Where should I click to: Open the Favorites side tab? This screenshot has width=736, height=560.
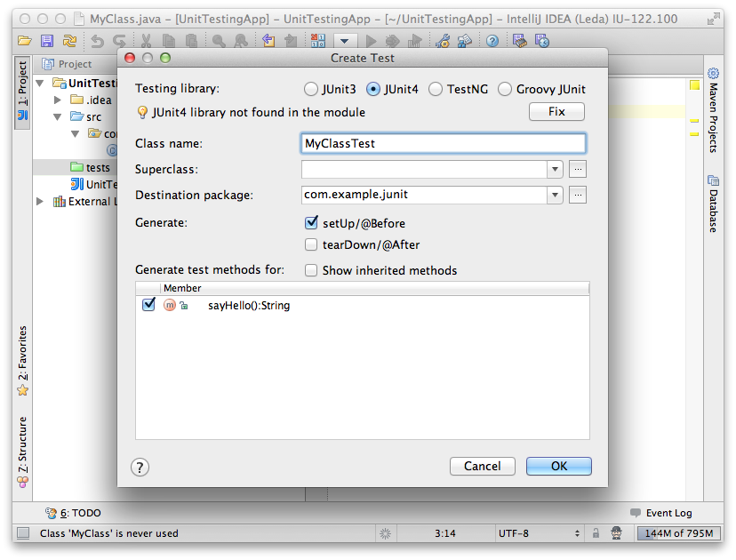[x=22, y=361]
